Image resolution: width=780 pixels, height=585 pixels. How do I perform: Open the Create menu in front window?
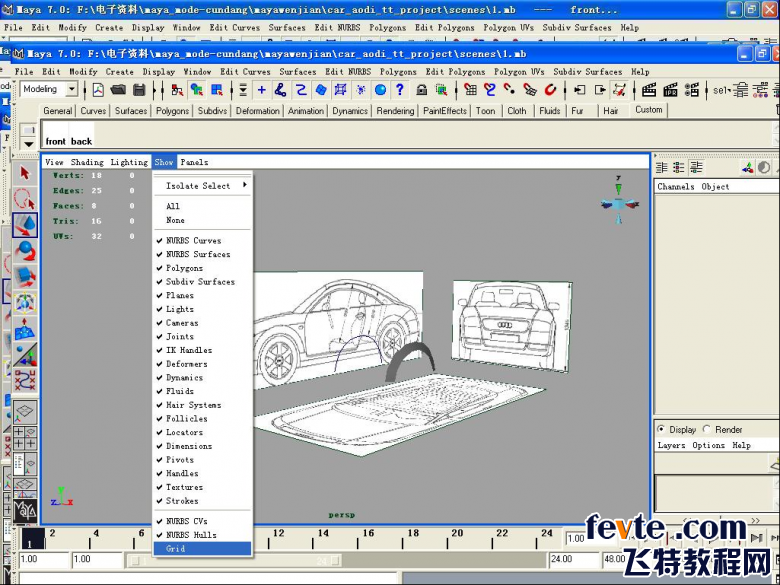[x=119, y=72]
